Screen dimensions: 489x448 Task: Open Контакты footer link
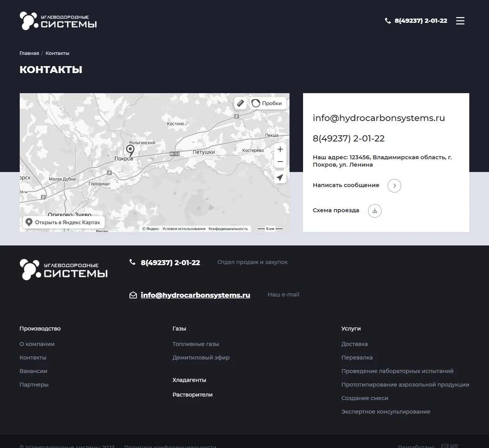[33, 358]
